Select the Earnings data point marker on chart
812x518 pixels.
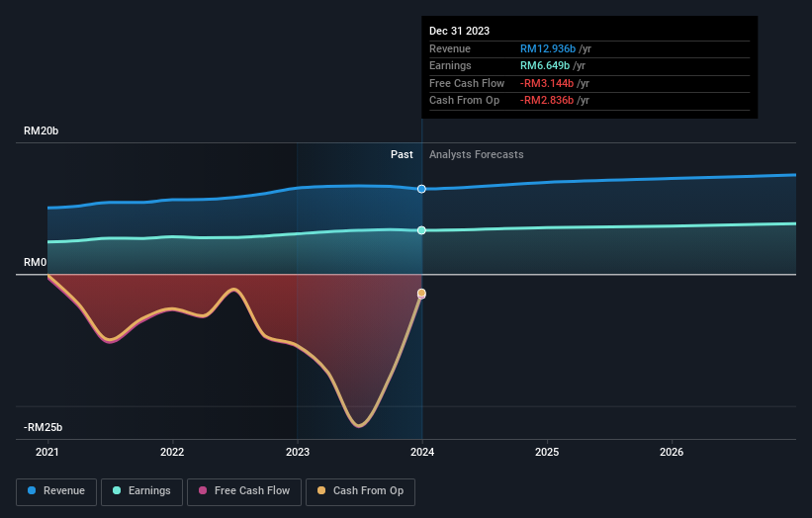point(421,230)
